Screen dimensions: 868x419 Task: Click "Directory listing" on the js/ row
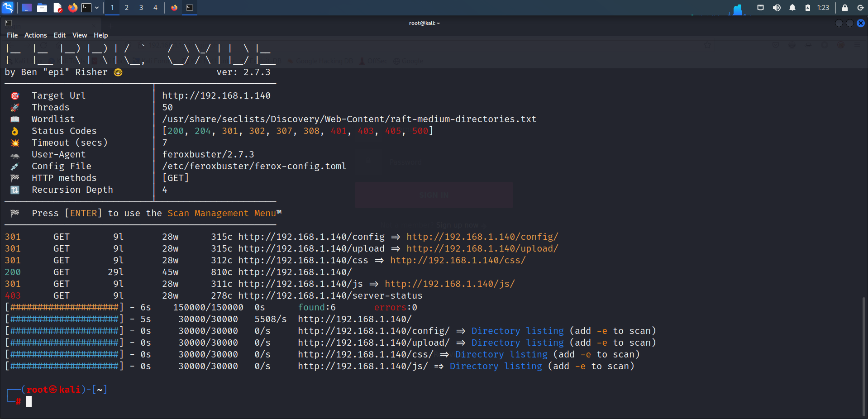pos(496,366)
